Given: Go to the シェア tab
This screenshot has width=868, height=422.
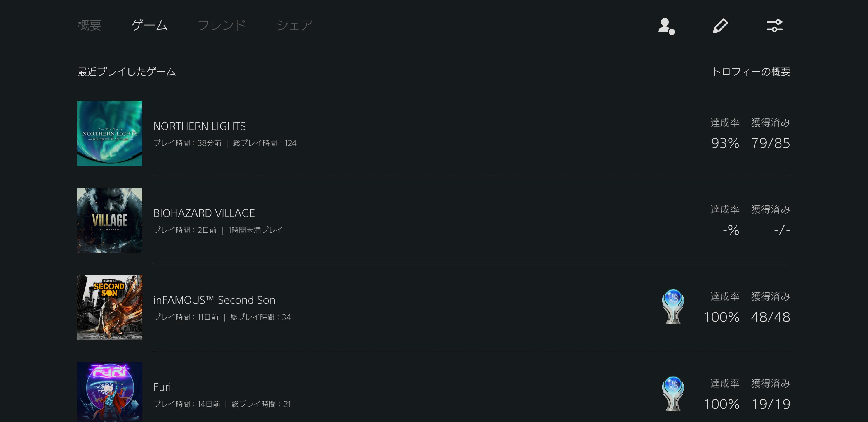Looking at the screenshot, I should tap(295, 25).
